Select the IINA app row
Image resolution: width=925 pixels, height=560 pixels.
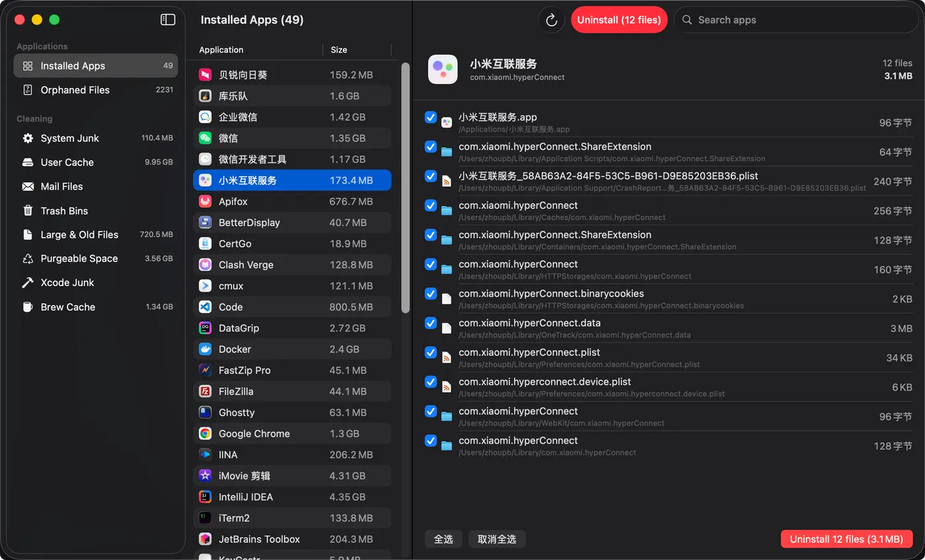(x=292, y=456)
